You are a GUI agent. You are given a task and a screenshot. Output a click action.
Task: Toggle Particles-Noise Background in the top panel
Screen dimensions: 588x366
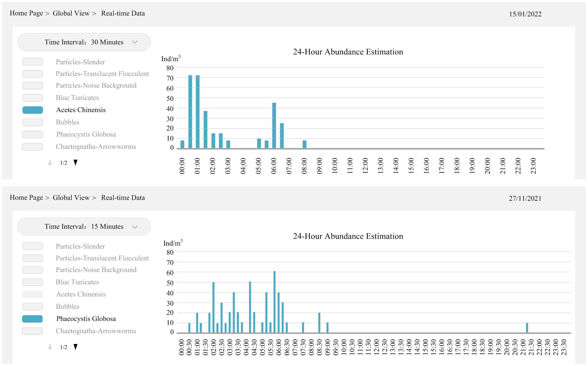[x=33, y=86]
